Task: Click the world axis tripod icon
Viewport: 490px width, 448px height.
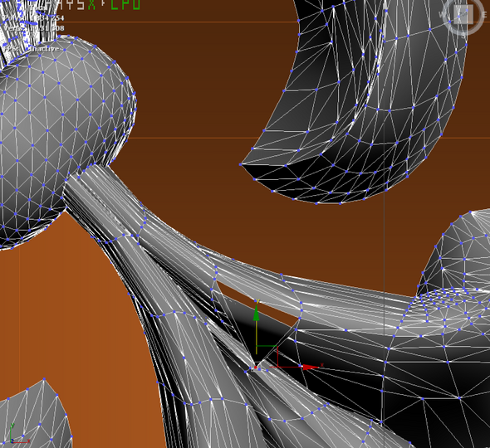Action: point(19,433)
